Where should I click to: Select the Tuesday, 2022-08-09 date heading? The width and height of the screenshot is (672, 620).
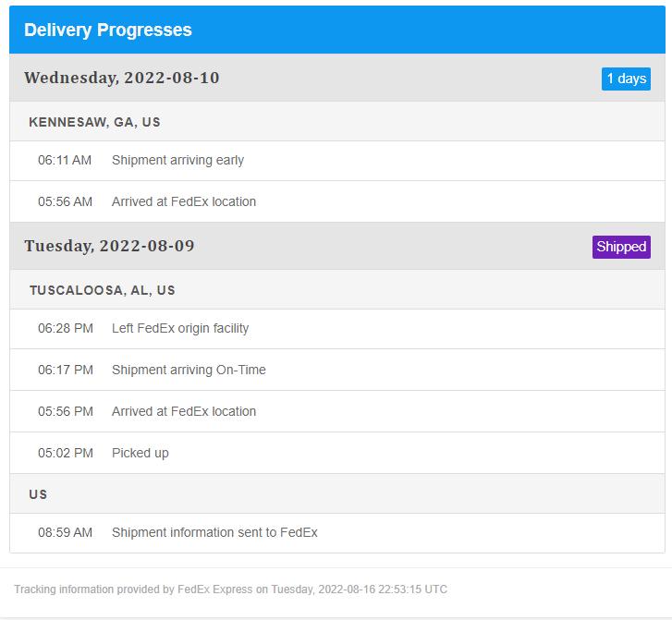click(109, 246)
